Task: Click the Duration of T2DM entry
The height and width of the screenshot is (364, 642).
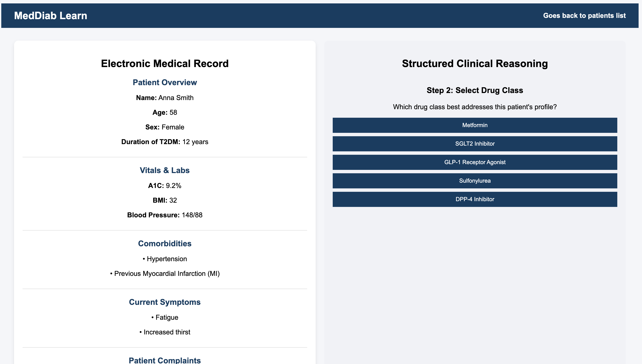Action: click(165, 142)
